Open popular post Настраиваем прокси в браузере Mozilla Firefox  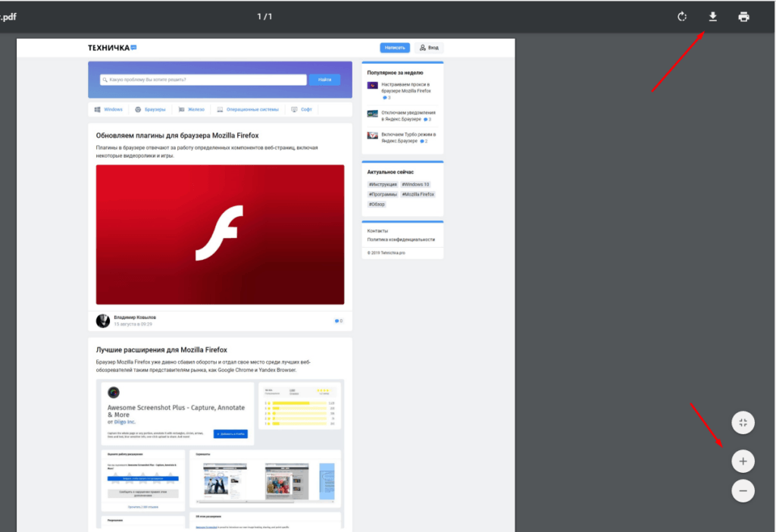[x=406, y=88]
